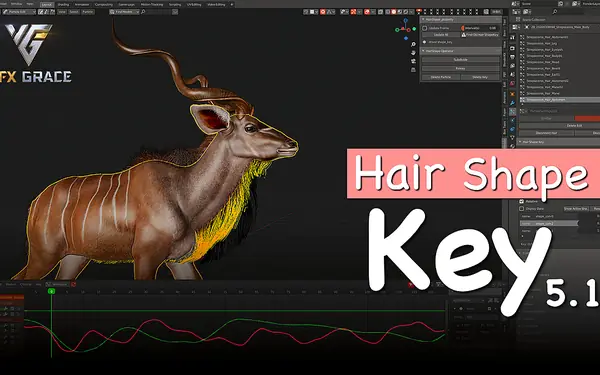600x375 pixels.
Task: Toggle camera view with the camera icon
Action: pos(413,61)
